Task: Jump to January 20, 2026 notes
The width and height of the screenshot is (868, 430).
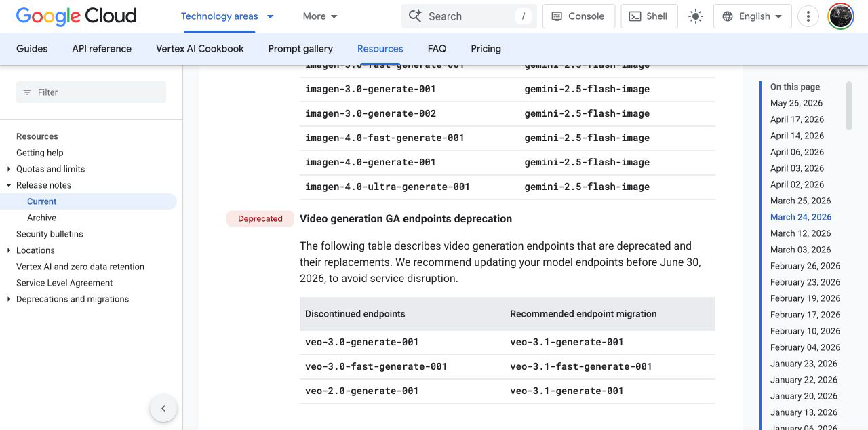Action: click(804, 396)
